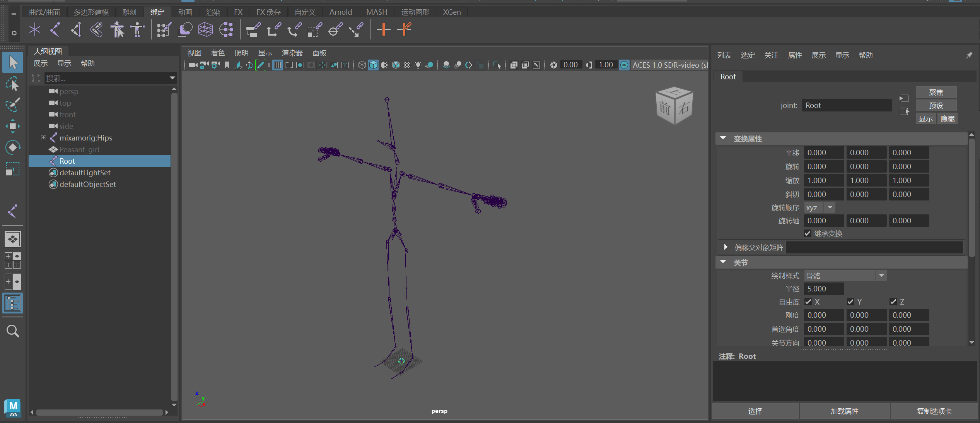Click the HumanIK character figure icon
Image resolution: width=980 pixels, height=423 pixels.
click(117, 29)
